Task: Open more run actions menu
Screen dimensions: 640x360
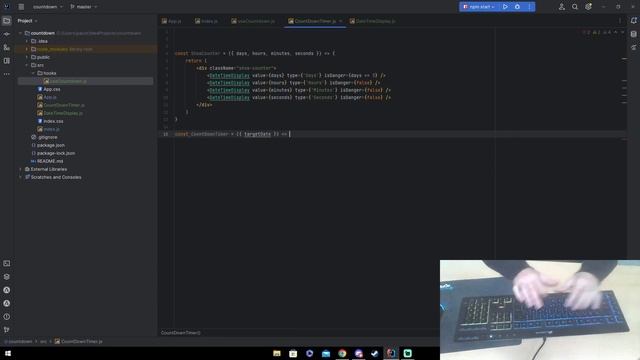Action: tap(529, 7)
